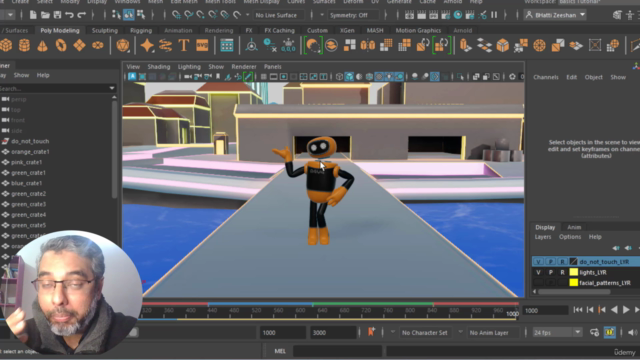Toggle V visibility on do_not_touch_LYR layer

(538, 262)
